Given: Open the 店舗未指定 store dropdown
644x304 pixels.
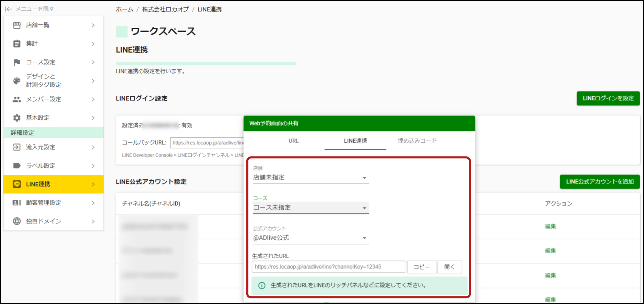Looking at the screenshot, I should 311,178.
